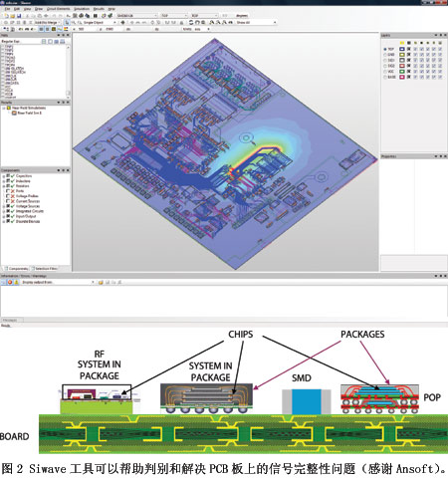448x480 pixels.
Task: Open the Simulation menu
Action: [x=82, y=9]
